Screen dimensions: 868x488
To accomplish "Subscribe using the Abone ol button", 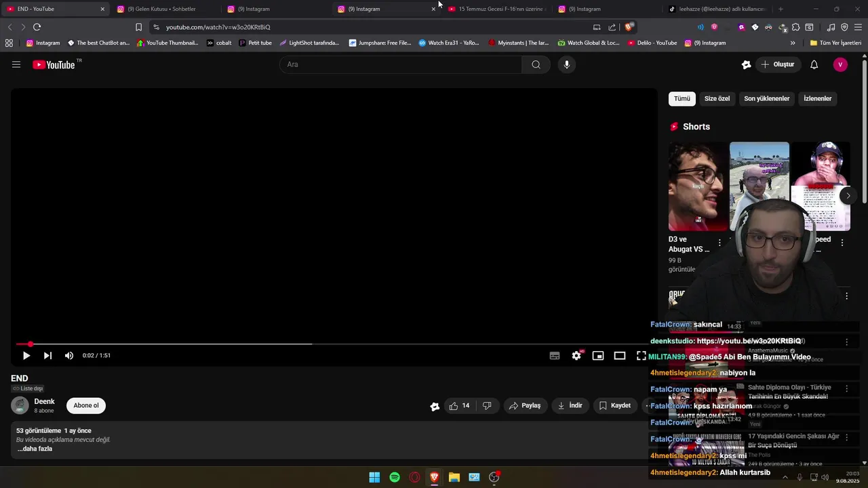I will [86, 405].
